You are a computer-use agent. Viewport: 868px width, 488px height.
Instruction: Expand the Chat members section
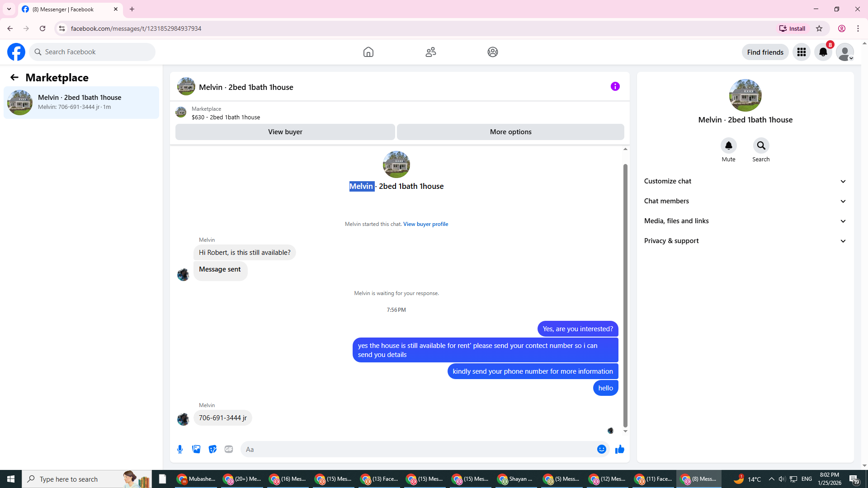tap(745, 201)
